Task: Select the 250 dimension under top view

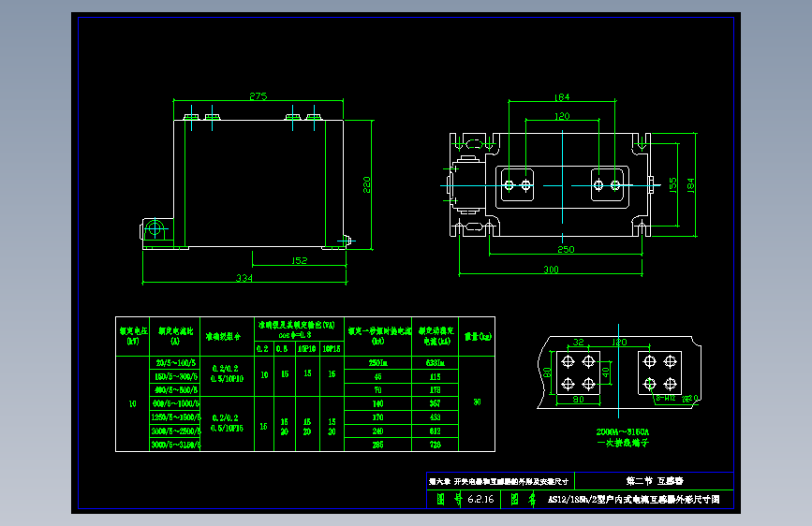Action: (x=566, y=250)
